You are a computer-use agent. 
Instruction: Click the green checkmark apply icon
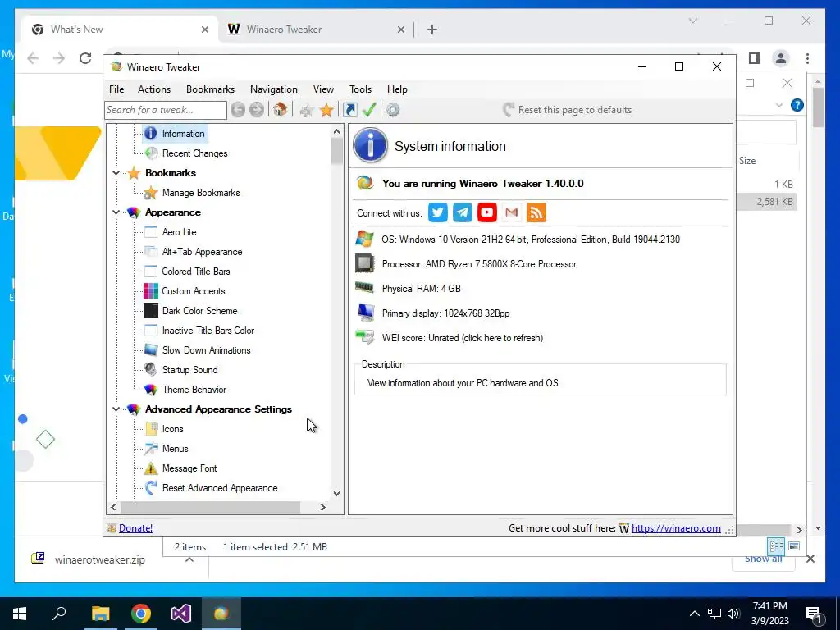[x=369, y=110]
